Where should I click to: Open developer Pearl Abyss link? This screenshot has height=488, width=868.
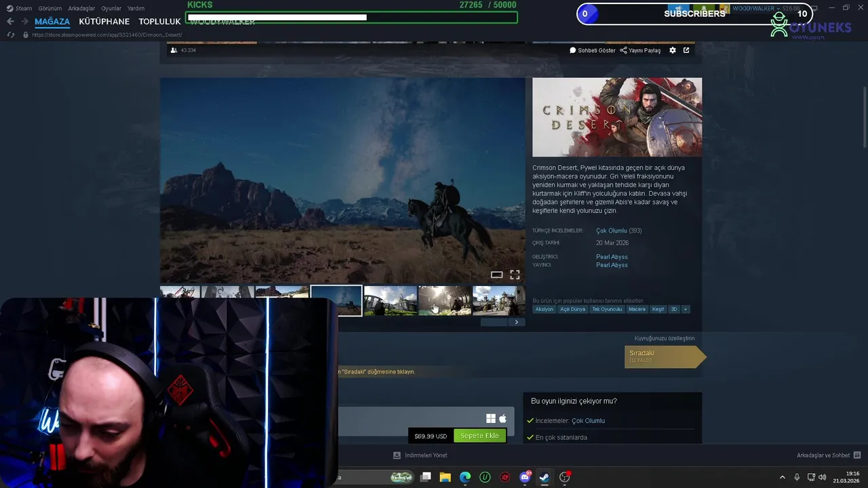(x=612, y=257)
